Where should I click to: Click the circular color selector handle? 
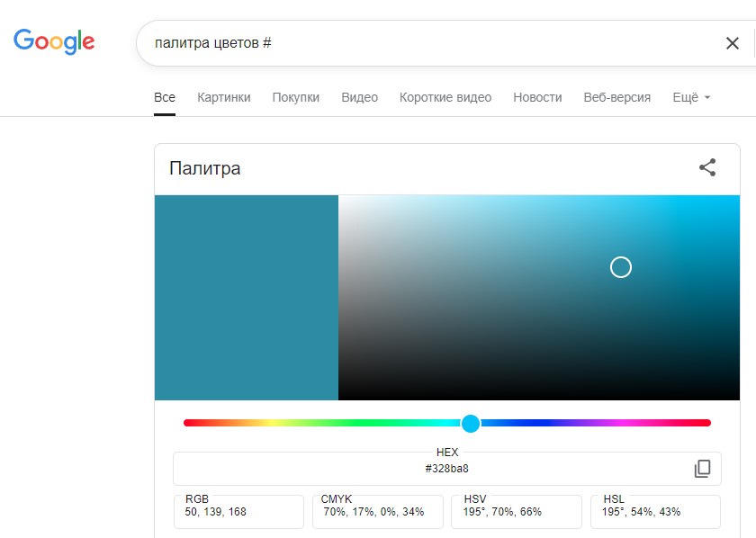(621, 267)
